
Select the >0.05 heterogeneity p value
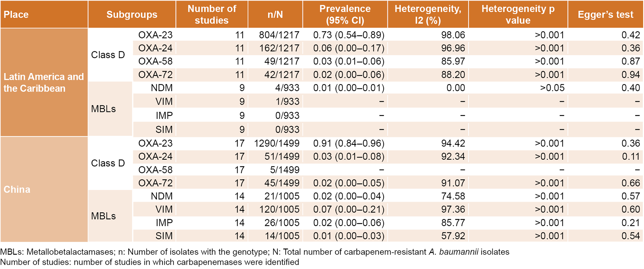pyautogui.click(x=552, y=88)
